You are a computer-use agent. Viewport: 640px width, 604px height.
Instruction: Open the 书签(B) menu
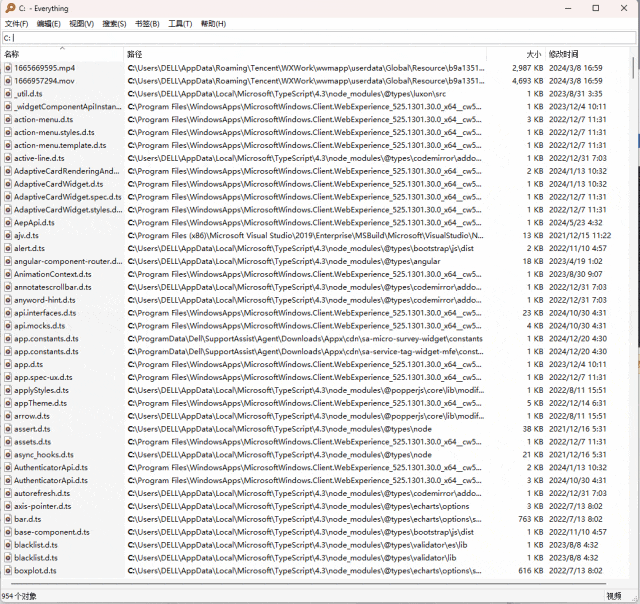147,24
